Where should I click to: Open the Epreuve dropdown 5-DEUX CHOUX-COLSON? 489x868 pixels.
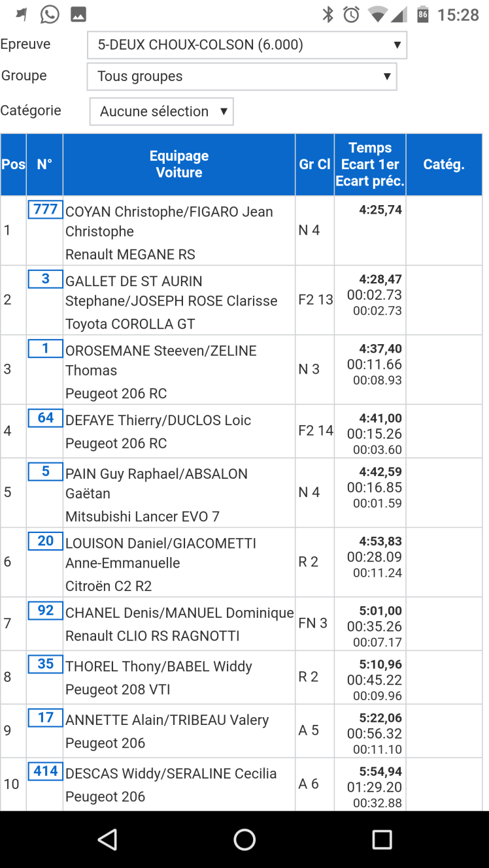(247, 45)
